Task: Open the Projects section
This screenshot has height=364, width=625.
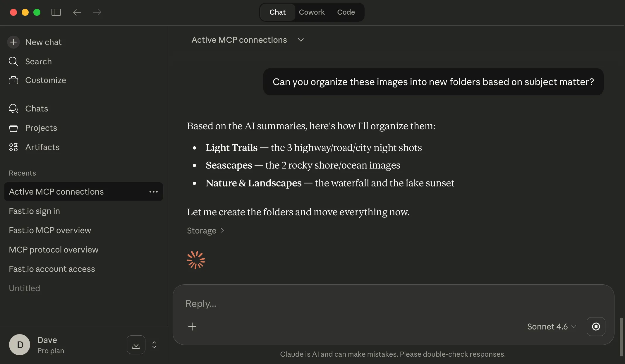Action: pyautogui.click(x=41, y=128)
